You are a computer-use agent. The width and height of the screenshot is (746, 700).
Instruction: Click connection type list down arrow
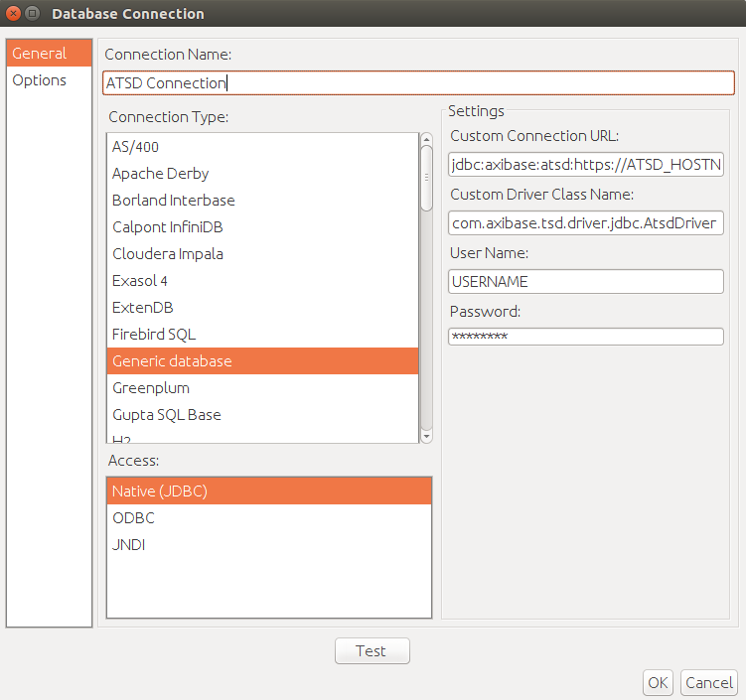(x=427, y=436)
